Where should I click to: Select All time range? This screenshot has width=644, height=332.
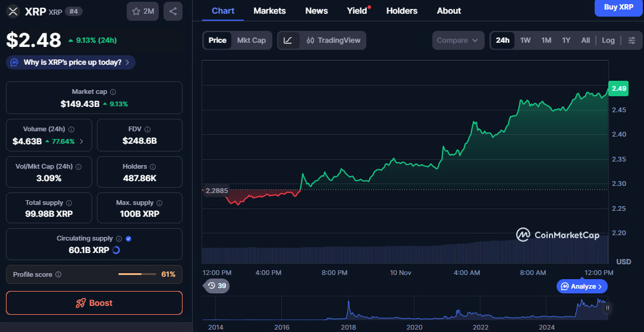tap(586, 40)
